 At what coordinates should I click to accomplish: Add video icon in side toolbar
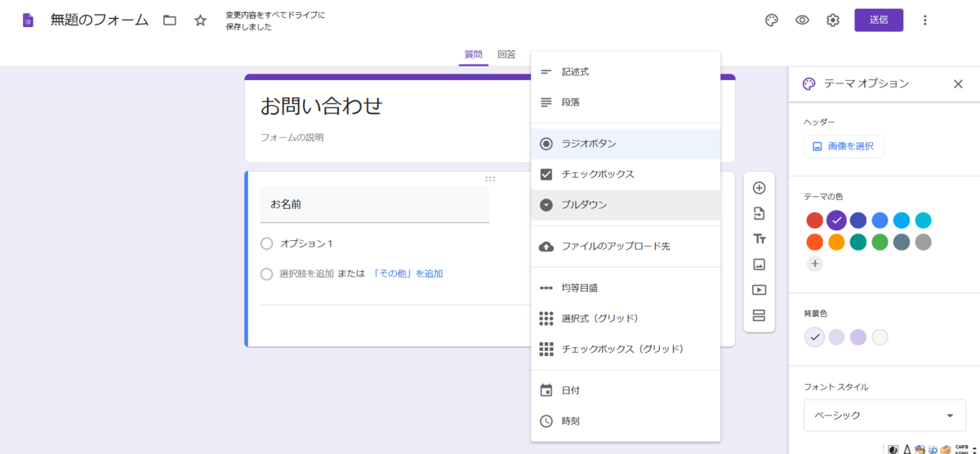[x=759, y=290]
